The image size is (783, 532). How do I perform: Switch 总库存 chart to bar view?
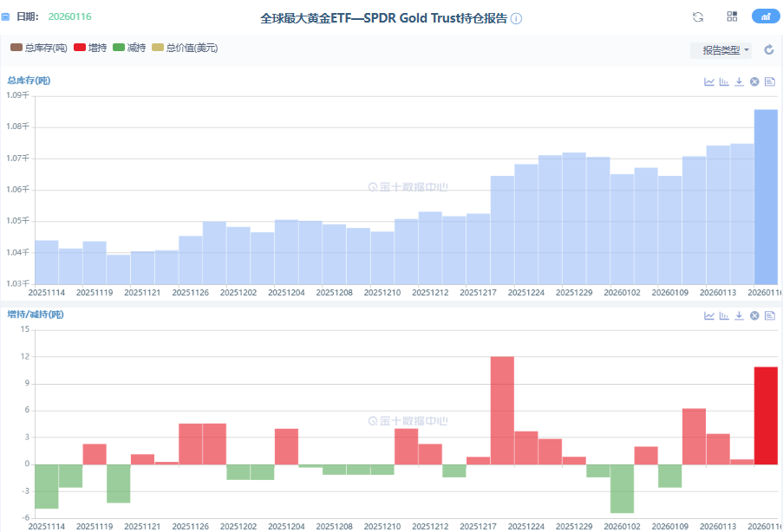[x=724, y=81]
